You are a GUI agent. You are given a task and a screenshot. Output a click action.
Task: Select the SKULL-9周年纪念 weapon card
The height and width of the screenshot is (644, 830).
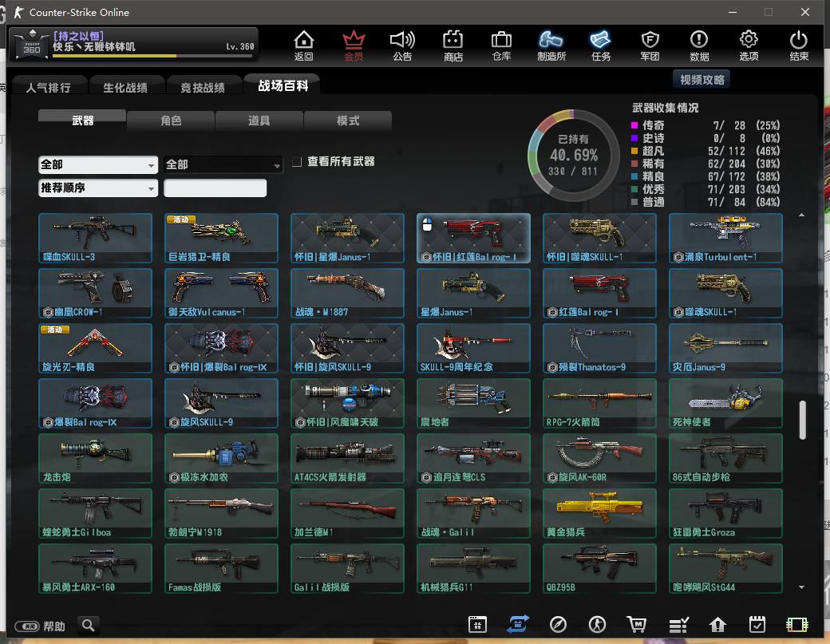point(473,348)
